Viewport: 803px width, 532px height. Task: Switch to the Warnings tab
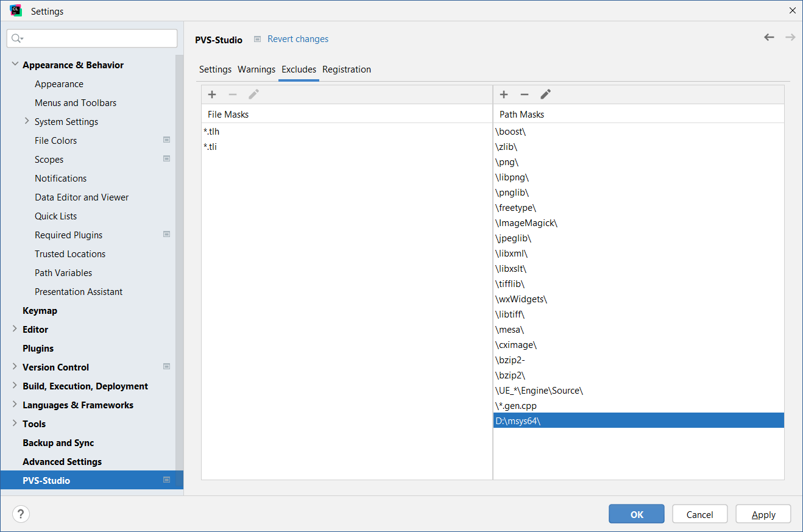tap(256, 69)
